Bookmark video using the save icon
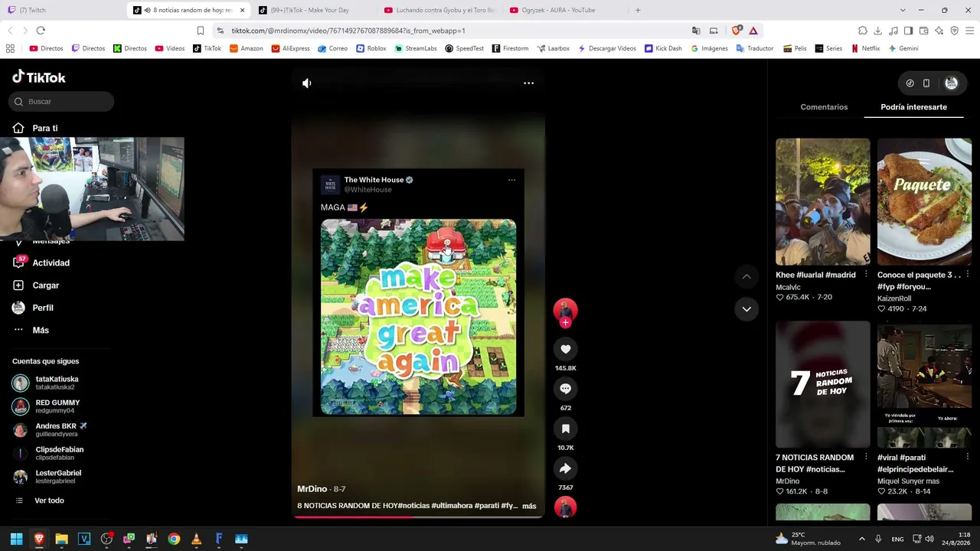 pos(565,429)
